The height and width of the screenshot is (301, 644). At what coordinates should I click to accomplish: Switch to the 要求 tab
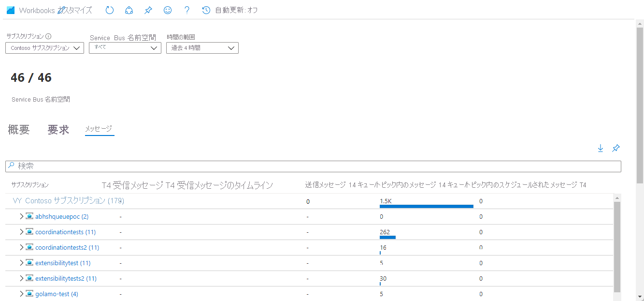[x=58, y=130]
